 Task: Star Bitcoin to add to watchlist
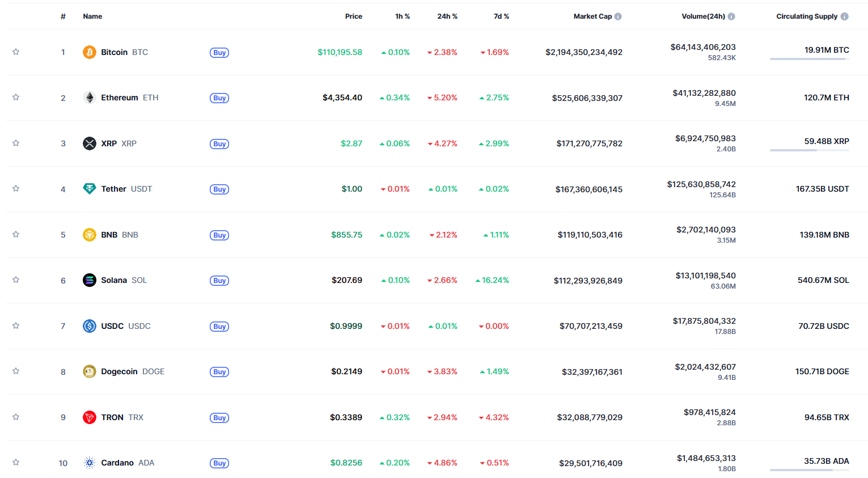click(16, 52)
